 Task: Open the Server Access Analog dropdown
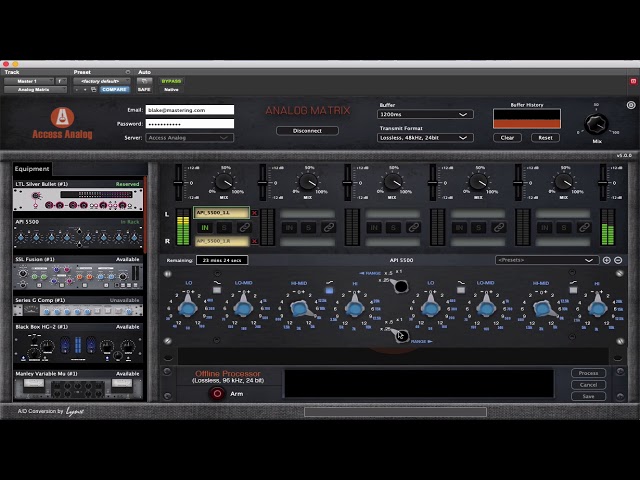pos(190,138)
